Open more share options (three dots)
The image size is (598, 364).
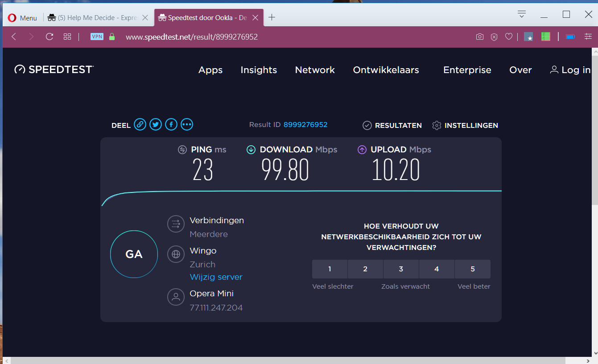point(187,124)
